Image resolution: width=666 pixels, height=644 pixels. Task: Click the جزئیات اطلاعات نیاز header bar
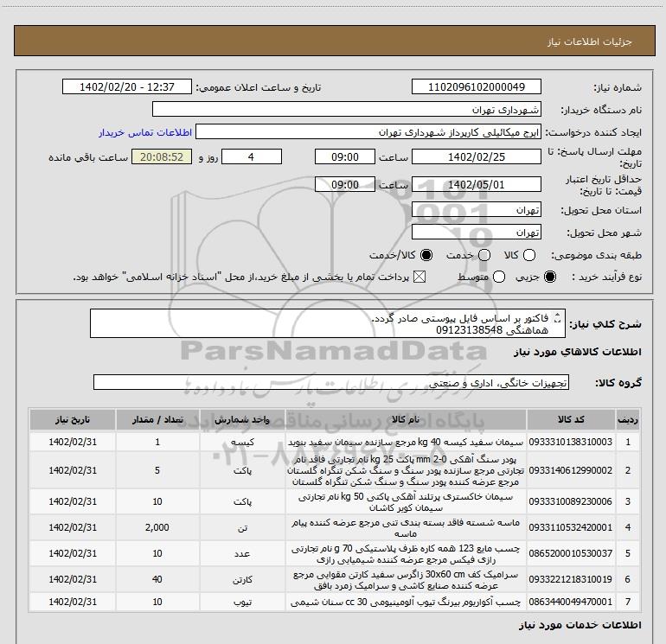click(x=334, y=41)
